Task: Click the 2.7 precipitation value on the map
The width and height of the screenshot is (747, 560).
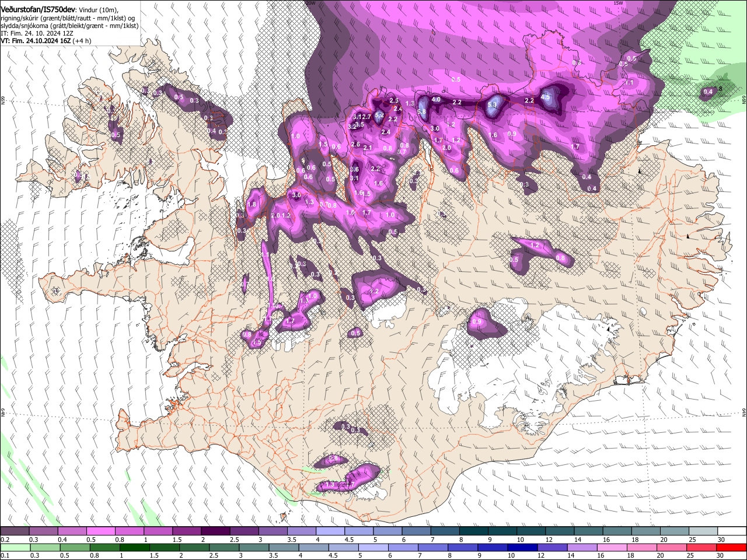Action: [366, 118]
